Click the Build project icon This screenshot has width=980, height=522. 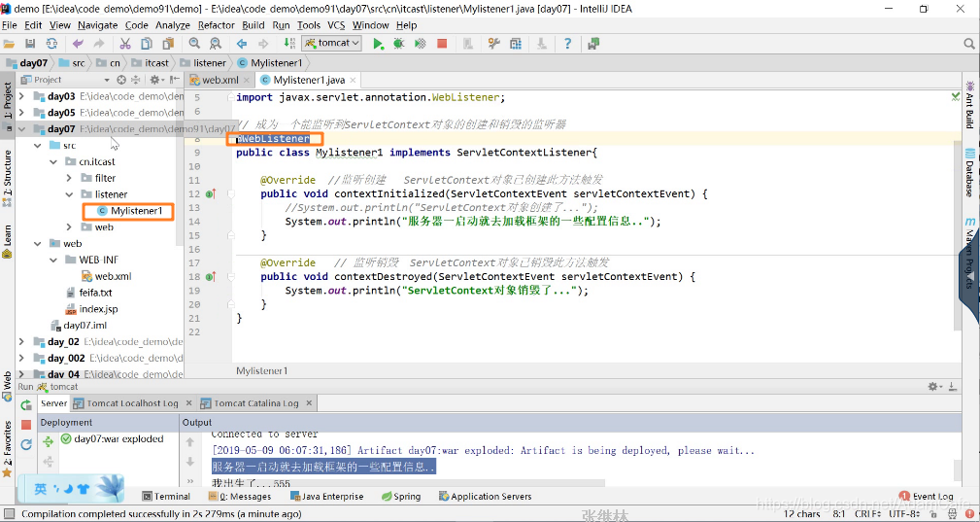(x=289, y=43)
